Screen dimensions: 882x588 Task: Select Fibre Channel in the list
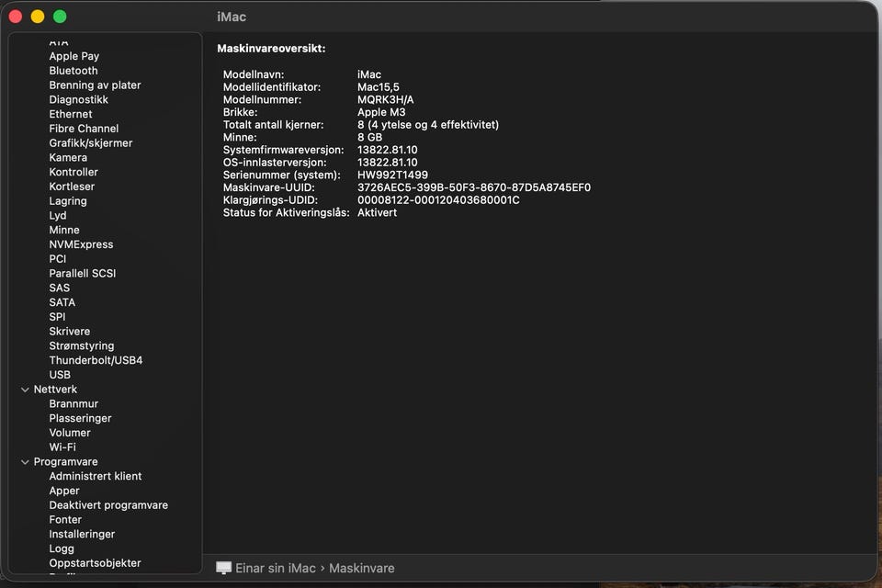click(84, 129)
